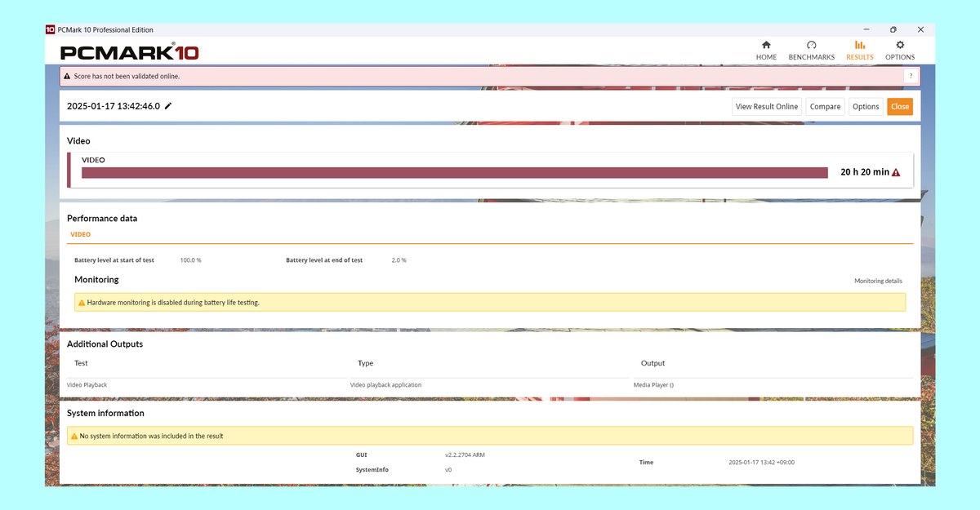Screen dimensions: 980x510
Task: Click the Output column header
Action: point(653,363)
